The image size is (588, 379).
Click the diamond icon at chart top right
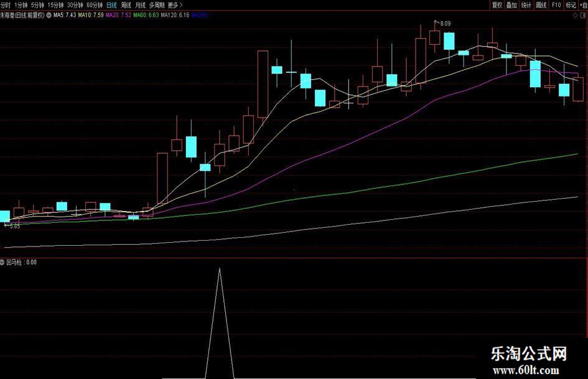(x=576, y=16)
